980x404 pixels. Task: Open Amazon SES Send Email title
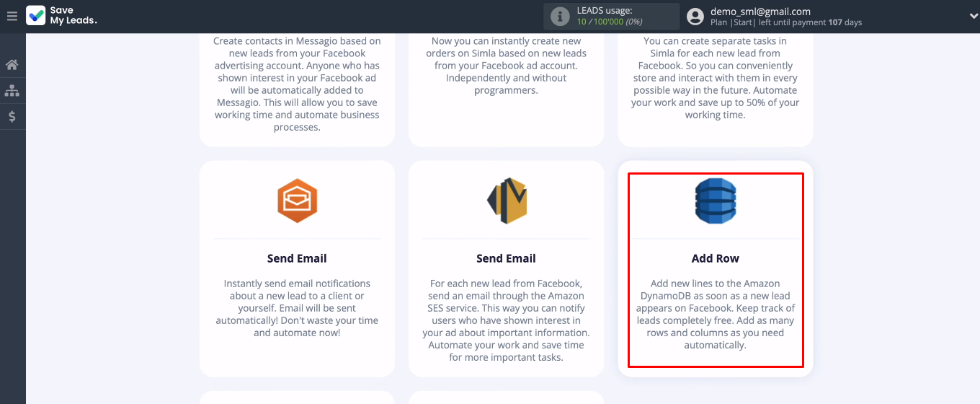coord(507,258)
